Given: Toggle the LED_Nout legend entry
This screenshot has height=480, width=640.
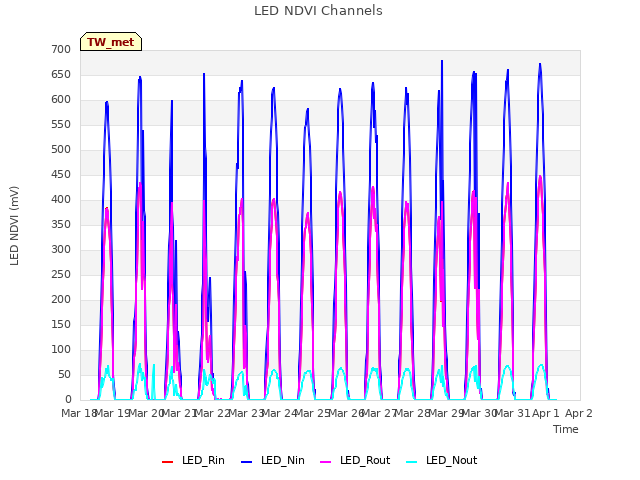Looking at the screenshot, I should (x=442, y=461).
